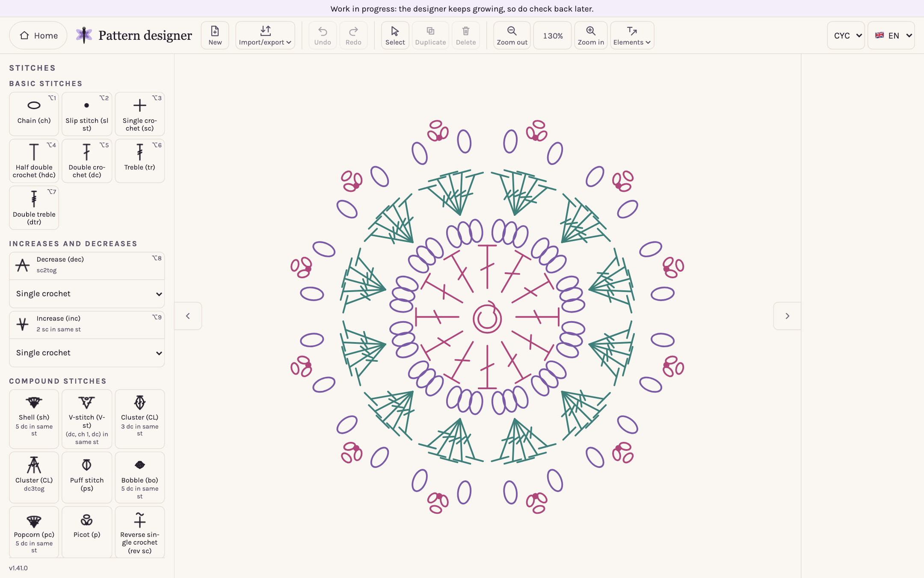Screen dimensions: 924x578
Task: Activate the Select tool
Action: [x=395, y=36]
